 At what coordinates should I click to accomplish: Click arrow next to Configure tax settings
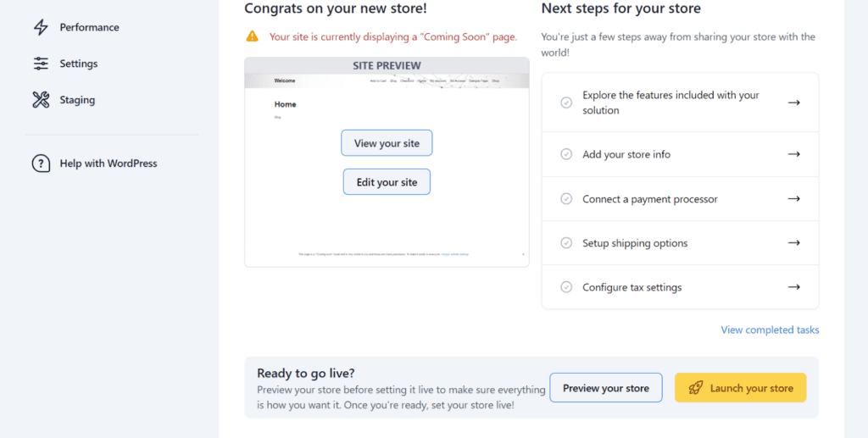tap(793, 287)
